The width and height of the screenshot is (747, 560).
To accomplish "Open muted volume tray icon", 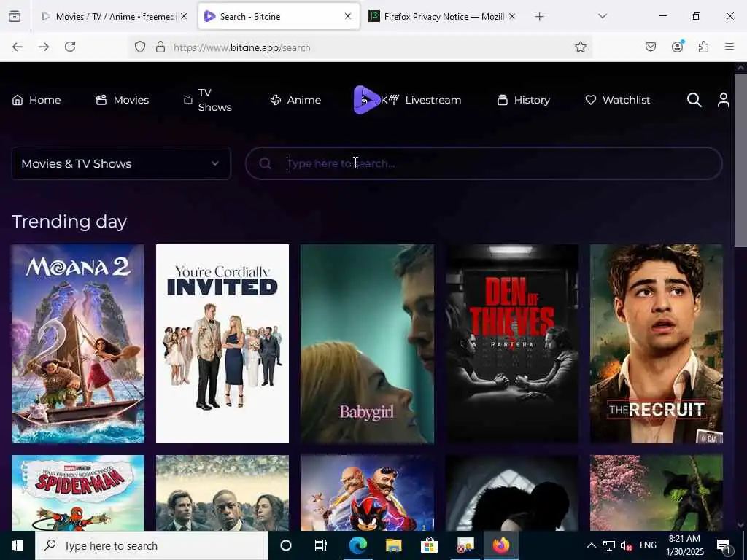I will click(x=626, y=545).
